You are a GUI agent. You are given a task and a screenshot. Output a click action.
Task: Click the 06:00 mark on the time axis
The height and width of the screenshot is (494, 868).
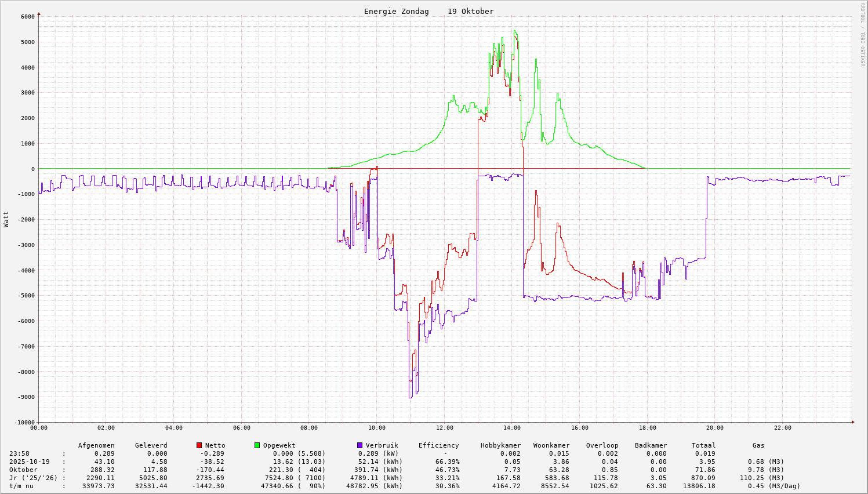242,428
